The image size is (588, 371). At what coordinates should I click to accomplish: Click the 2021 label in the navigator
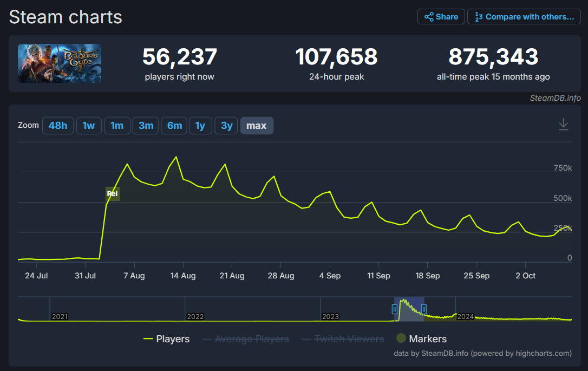tap(60, 317)
